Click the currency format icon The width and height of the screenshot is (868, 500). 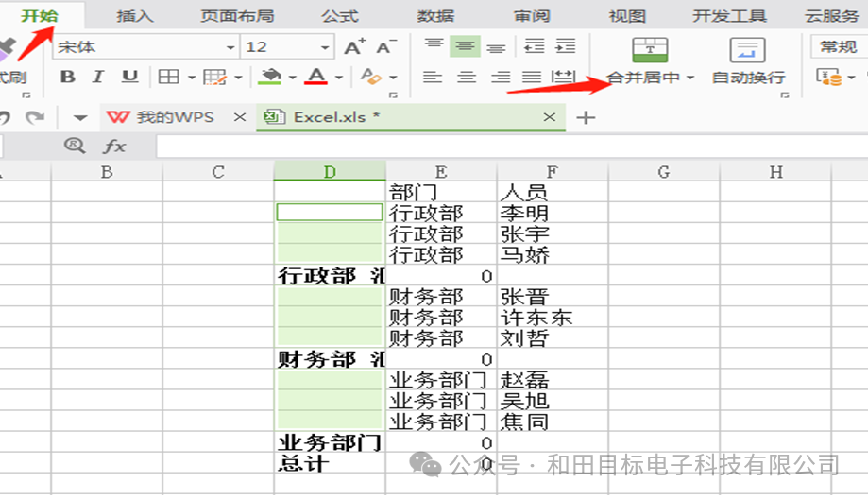pyautogui.click(x=829, y=77)
